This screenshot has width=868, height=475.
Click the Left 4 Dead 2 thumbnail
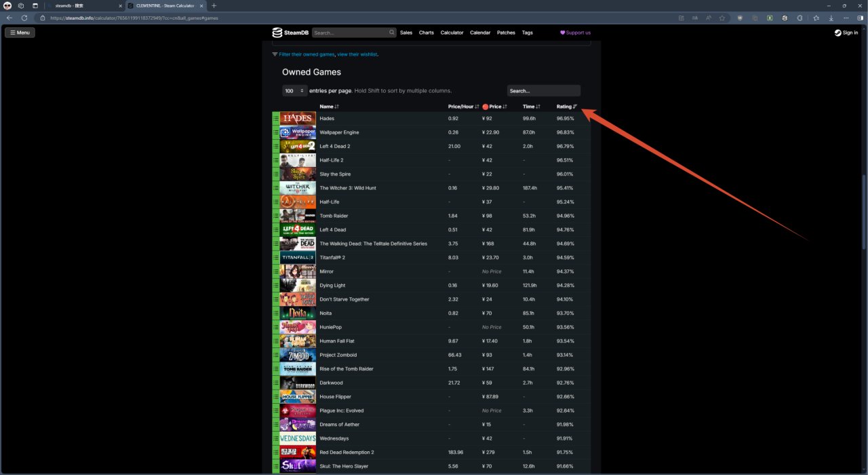(x=298, y=147)
